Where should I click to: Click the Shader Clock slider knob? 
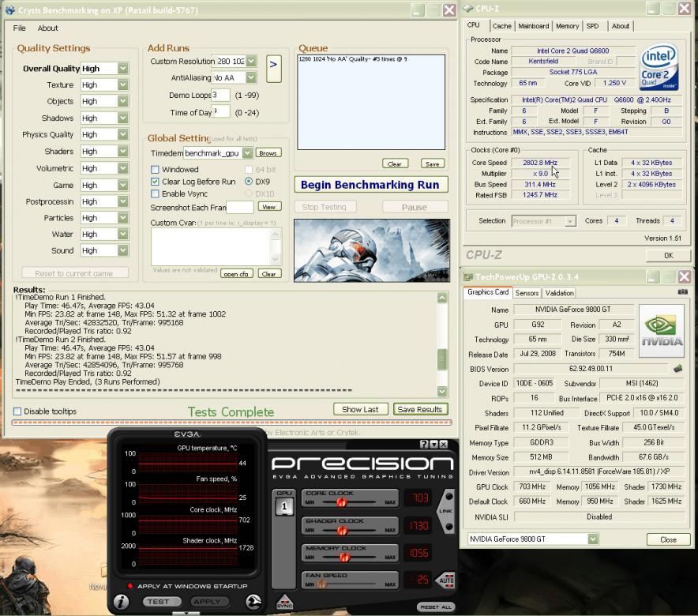[x=342, y=531]
